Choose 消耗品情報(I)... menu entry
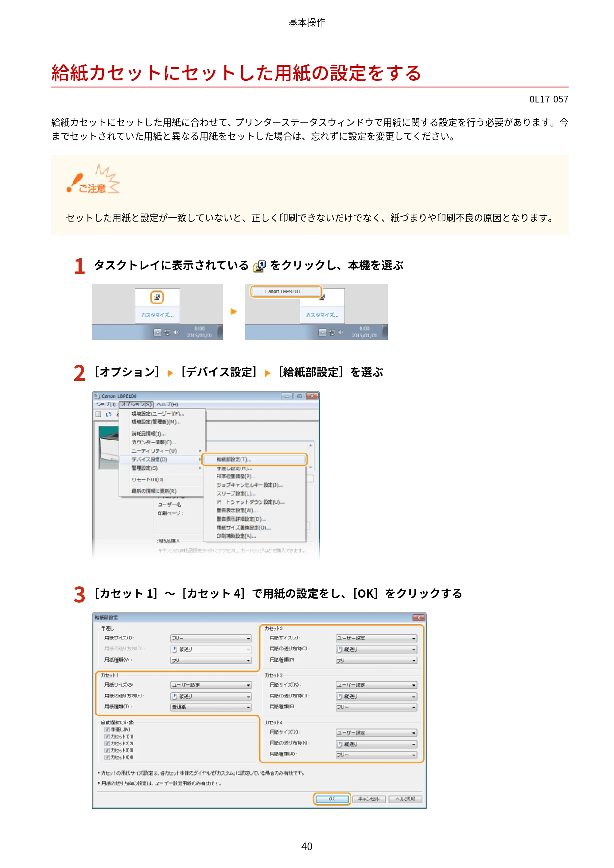This screenshot has width=614, height=868. pyautogui.click(x=162, y=434)
